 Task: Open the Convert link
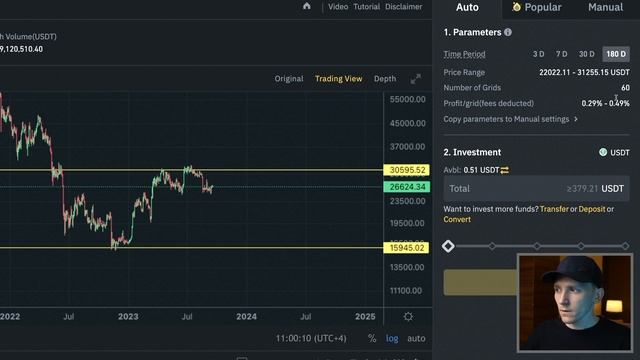click(457, 220)
